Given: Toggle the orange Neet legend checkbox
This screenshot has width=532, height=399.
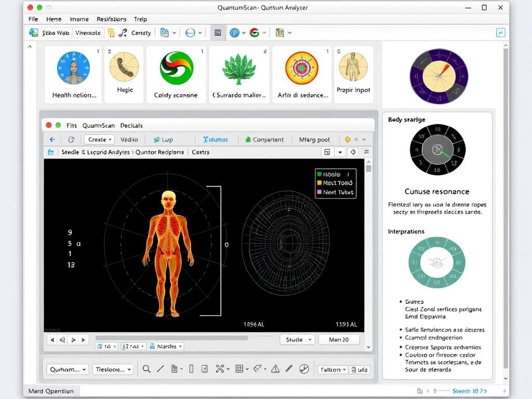Looking at the screenshot, I should (320, 183).
